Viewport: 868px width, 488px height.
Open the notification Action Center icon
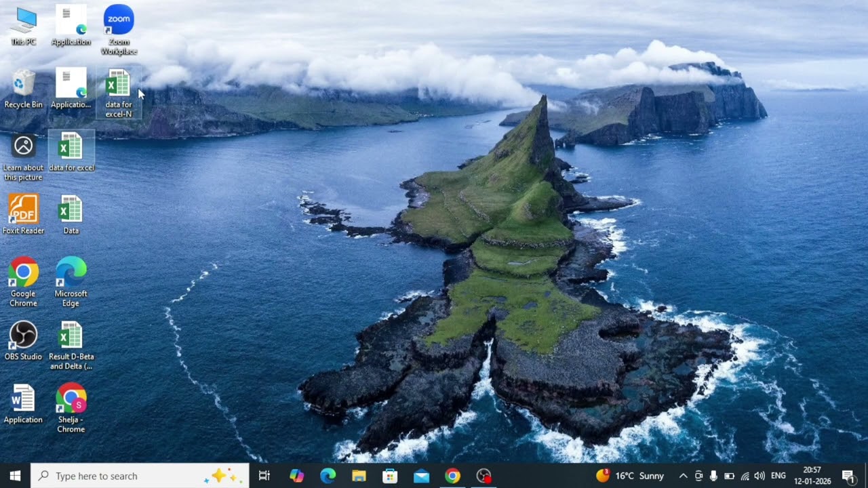tap(848, 476)
